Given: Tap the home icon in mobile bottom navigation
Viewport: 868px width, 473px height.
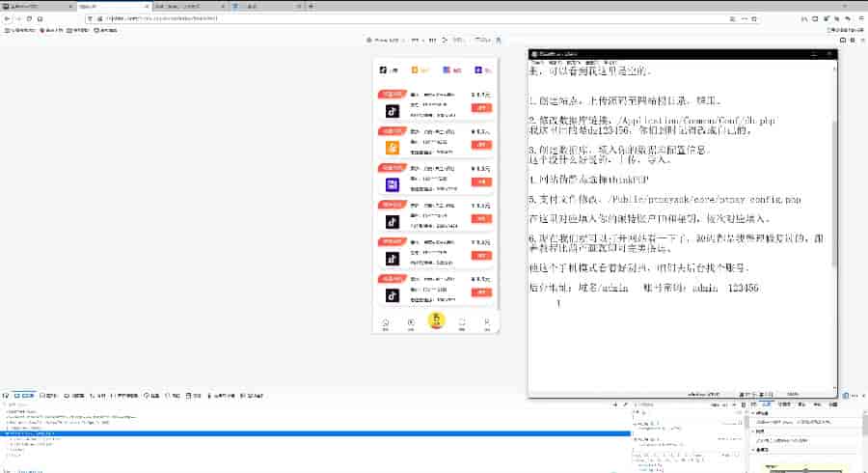Looking at the screenshot, I should pos(386,321).
